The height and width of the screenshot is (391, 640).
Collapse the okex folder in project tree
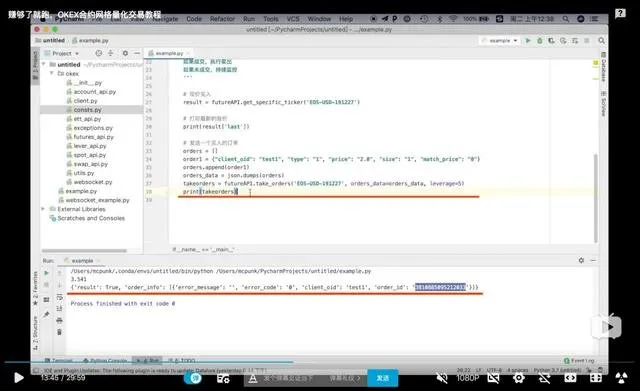tap(52, 73)
